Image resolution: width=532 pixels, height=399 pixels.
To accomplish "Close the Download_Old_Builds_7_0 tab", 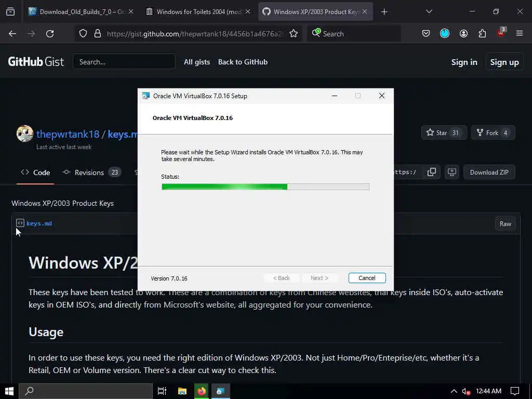I will (x=130, y=12).
